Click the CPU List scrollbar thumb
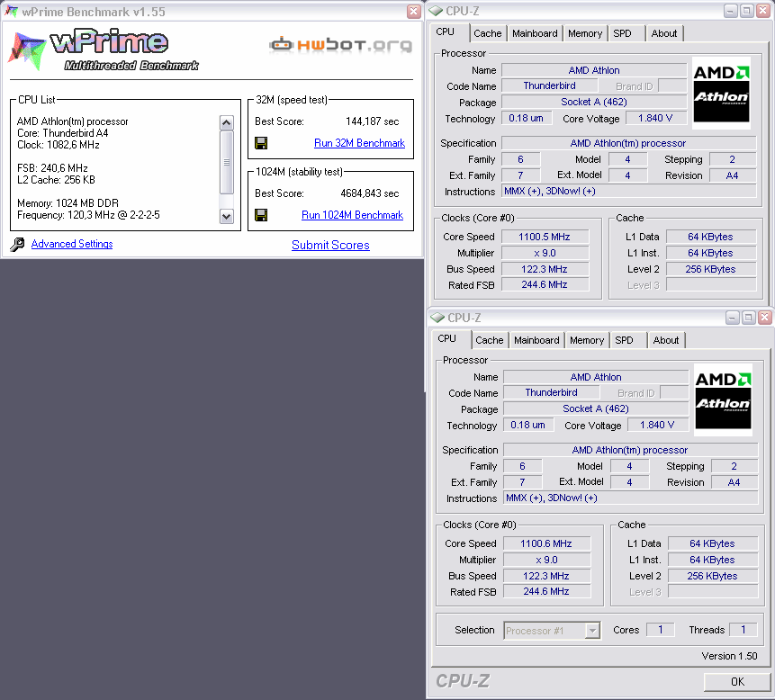775x700 pixels. [226, 162]
